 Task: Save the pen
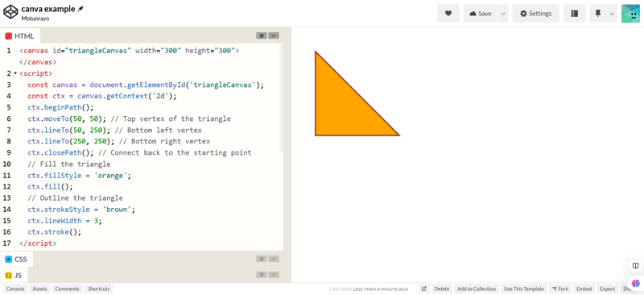tap(481, 14)
